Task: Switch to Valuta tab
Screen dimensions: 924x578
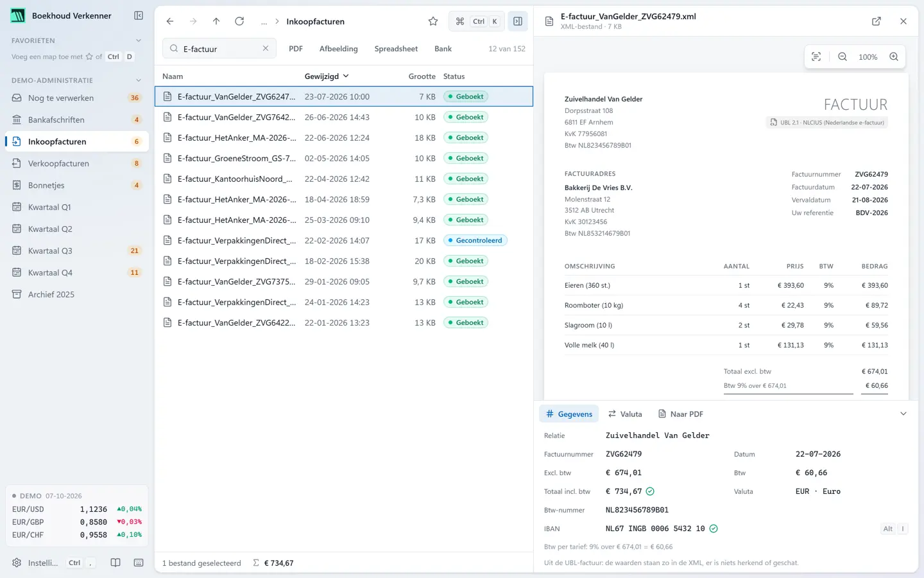Action: pos(625,414)
